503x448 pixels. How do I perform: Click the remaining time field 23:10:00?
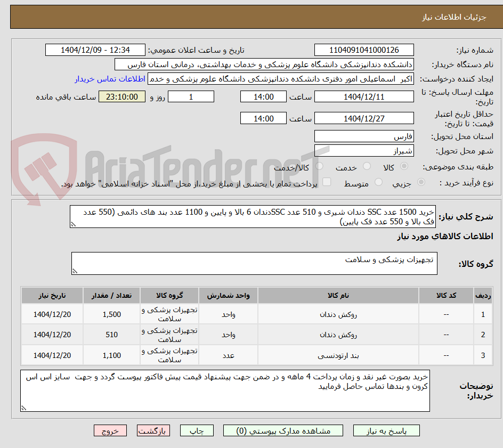tap(122, 96)
